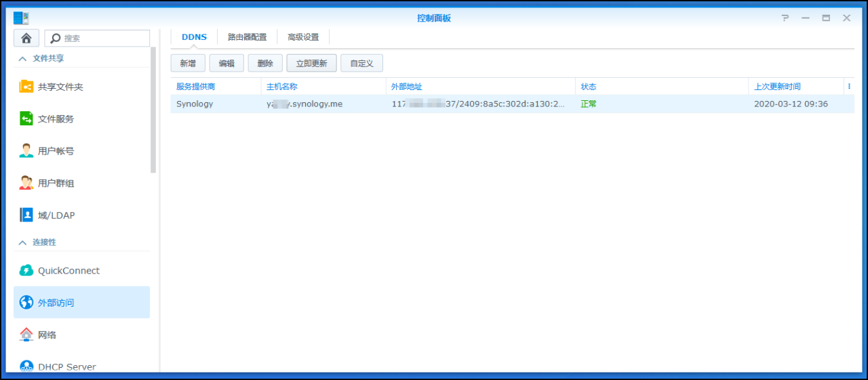Viewport: 868px width, 380px height.
Task: Maximize the Control Panel window
Action: click(826, 18)
